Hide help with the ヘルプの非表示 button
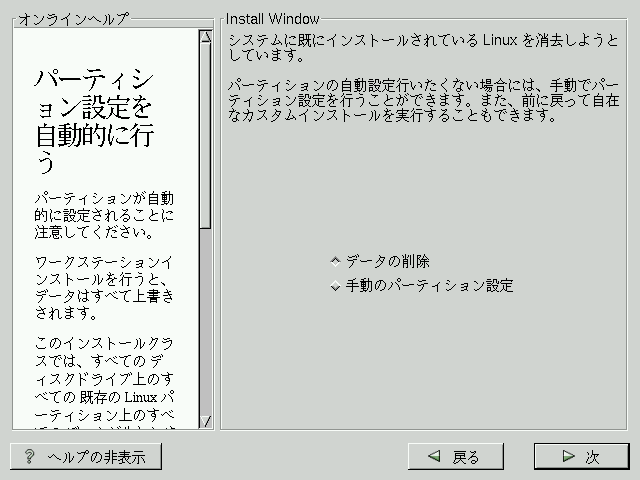Image resolution: width=640 pixels, height=480 pixels. (85, 457)
